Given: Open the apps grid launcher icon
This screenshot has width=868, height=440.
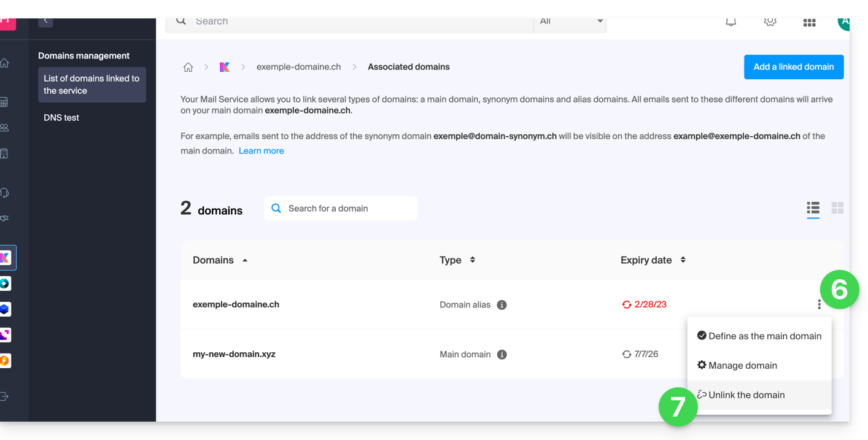Looking at the screenshot, I should pyautogui.click(x=809, y=23).
